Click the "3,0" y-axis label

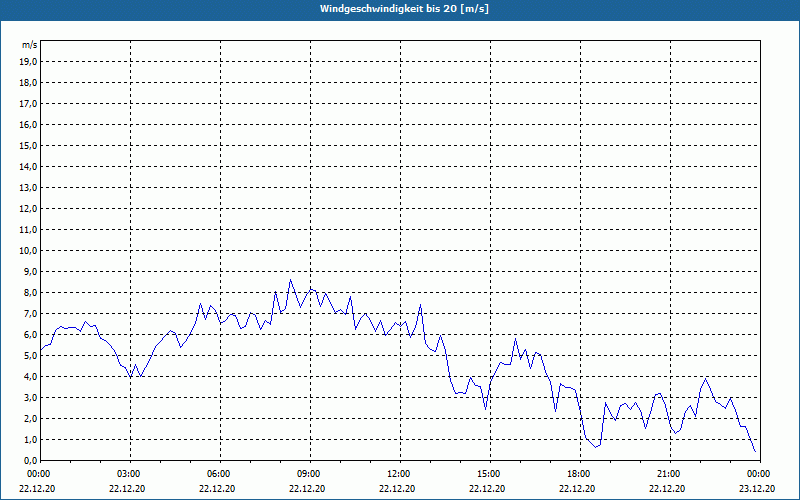coord(30,397)
